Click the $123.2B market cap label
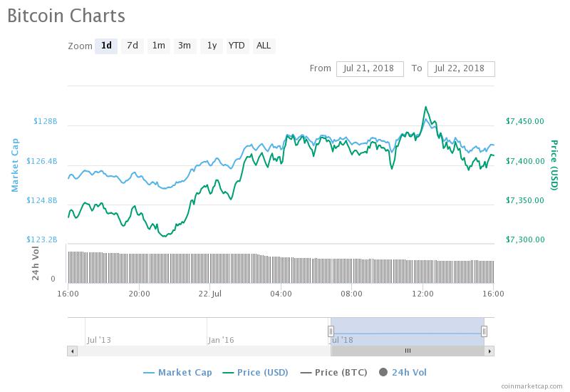570x392 pixels. 42,239
